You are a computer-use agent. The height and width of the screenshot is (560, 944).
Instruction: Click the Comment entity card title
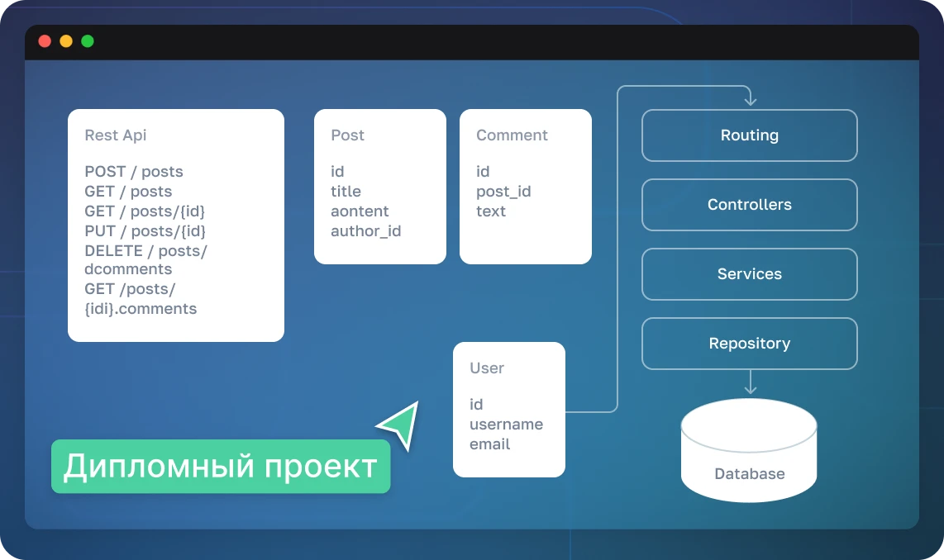click(512, 135)
